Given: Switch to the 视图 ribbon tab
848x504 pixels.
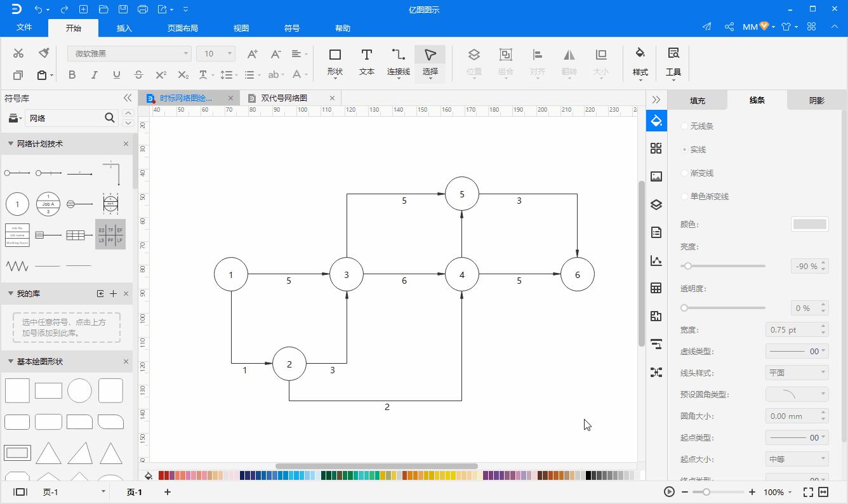Looking at the screenshot, I should pos(241,28).
